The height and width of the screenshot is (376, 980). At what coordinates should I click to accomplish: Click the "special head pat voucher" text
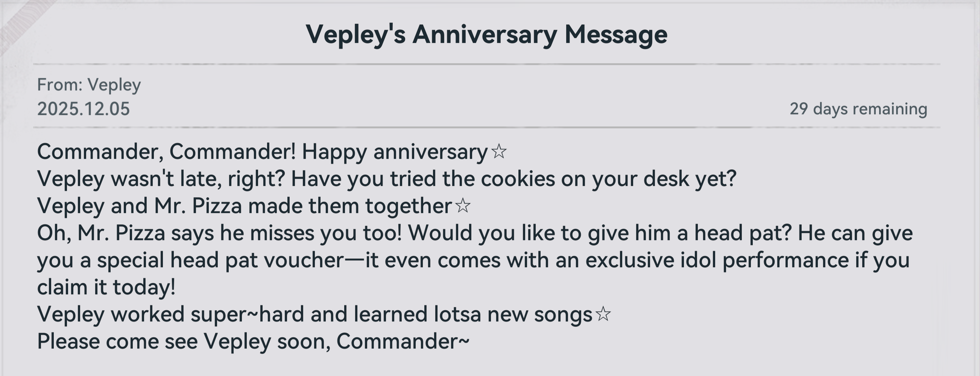point(220,260)
